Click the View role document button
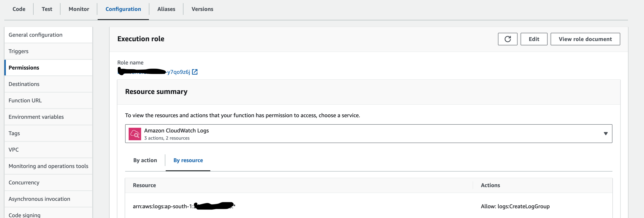644x218 pixels. click(585, 39)
